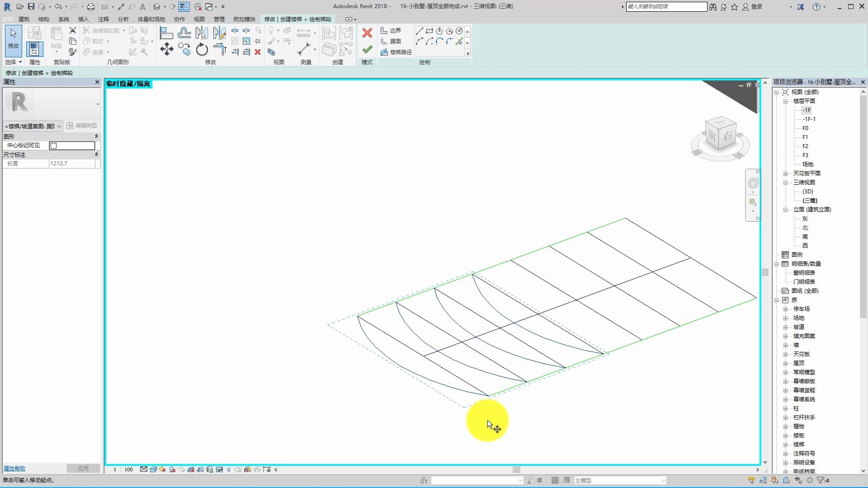Expand the Ceiling Plans tree node
The height and width of the screenshot is (488, 868).
click(785, 174)
